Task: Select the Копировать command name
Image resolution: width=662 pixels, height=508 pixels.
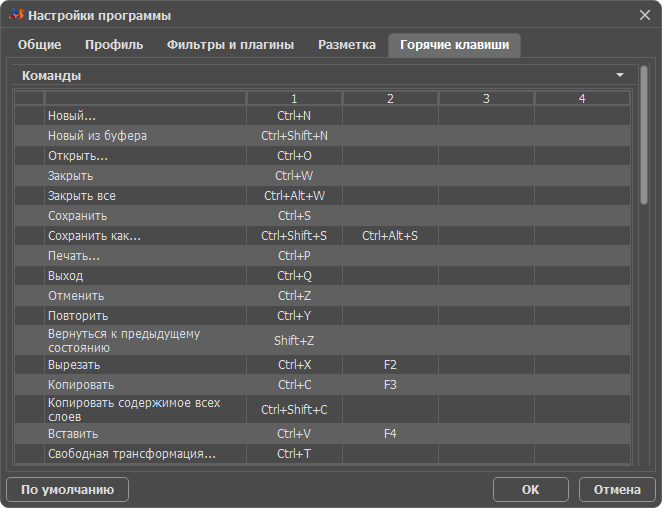Action: tap(145, 385)
